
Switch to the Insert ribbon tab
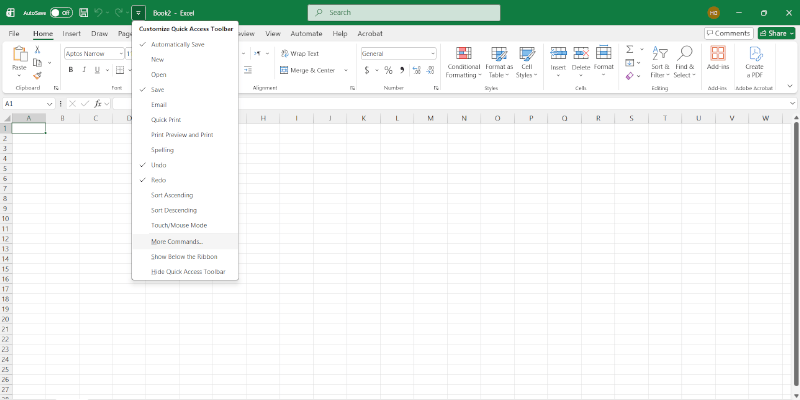(x=72, y=33)
